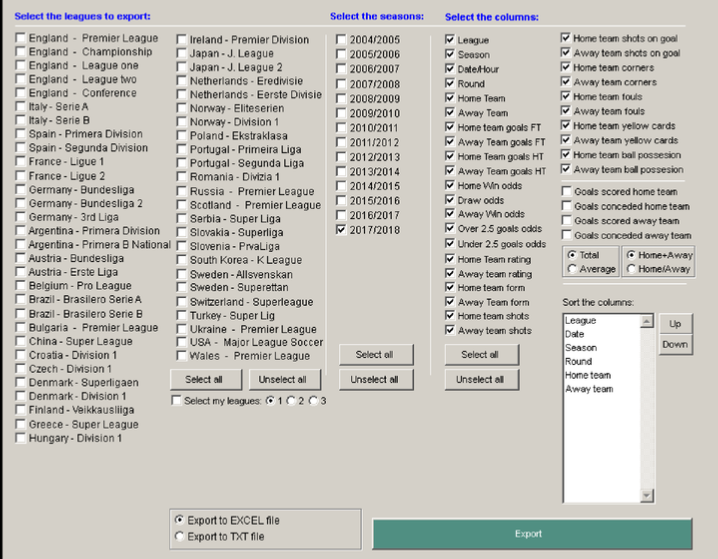
Task: Move column down with Down button
Action: 675,344
